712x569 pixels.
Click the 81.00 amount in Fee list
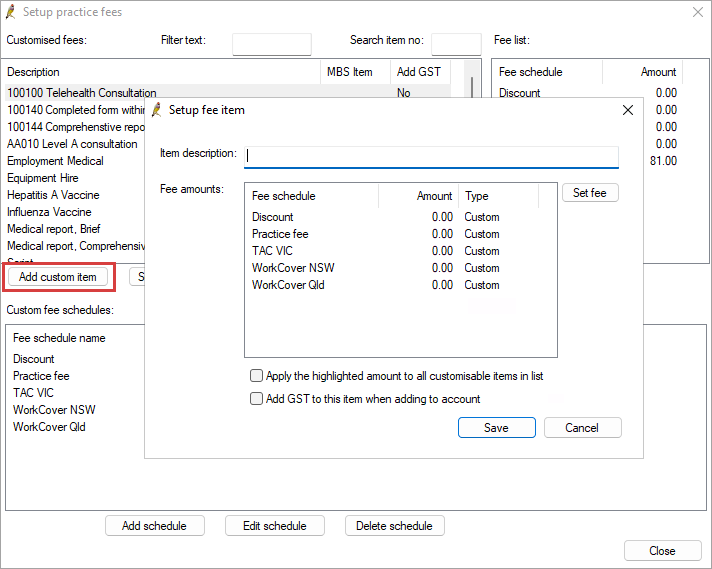[663, 161]
